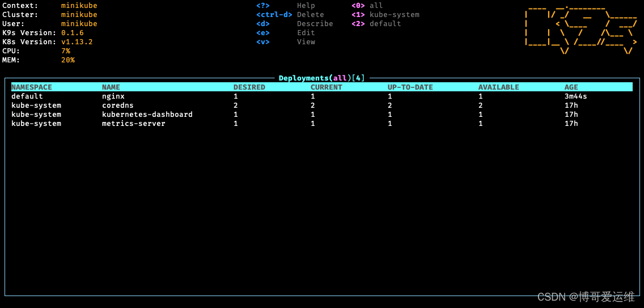Image resolution: width=644 pixels, height=308 pixels.
Task: Sort by the AGE column header
Action: (571, 87)
